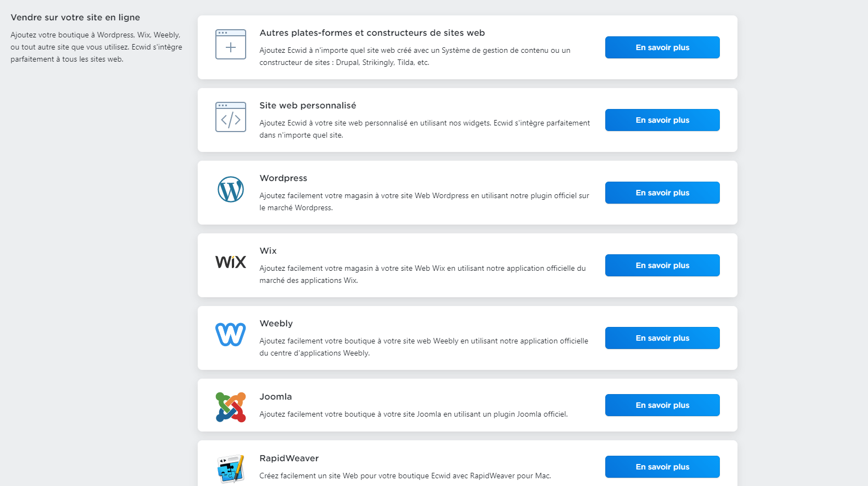The height and width of the screenshot is (486, 868).
Task: Click the Joomla card title text
Action: [x=275, y=397]
